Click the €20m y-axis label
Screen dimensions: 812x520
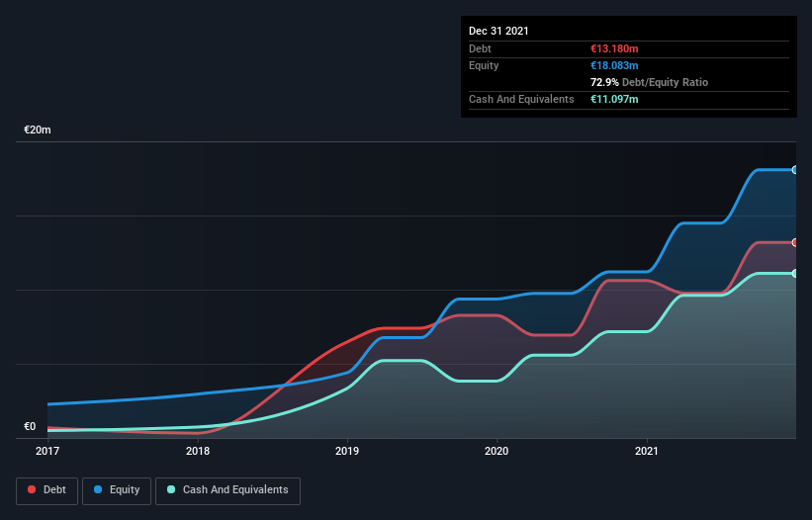tap(38, 130)
